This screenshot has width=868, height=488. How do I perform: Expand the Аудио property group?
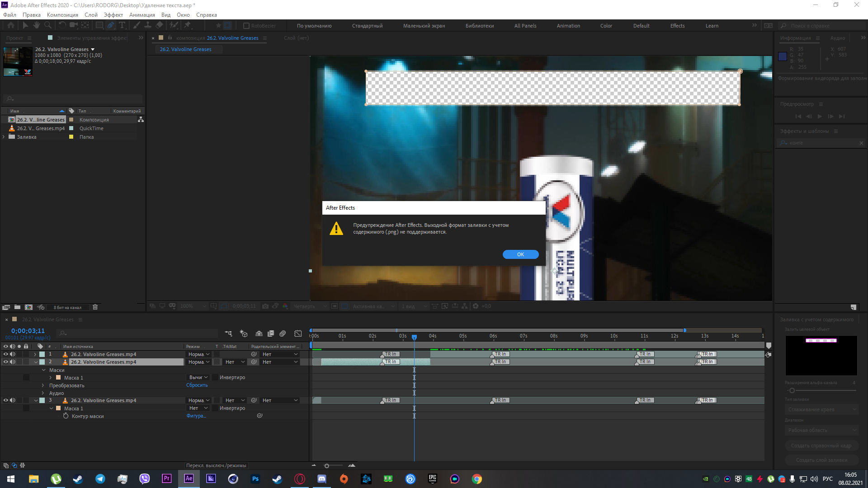point(43,393)
